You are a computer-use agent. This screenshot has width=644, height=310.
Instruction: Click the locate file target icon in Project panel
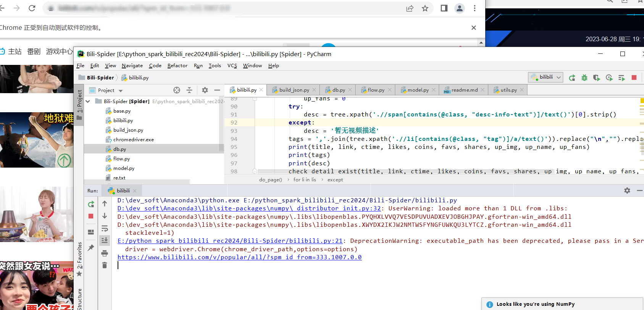coord(177,90)
